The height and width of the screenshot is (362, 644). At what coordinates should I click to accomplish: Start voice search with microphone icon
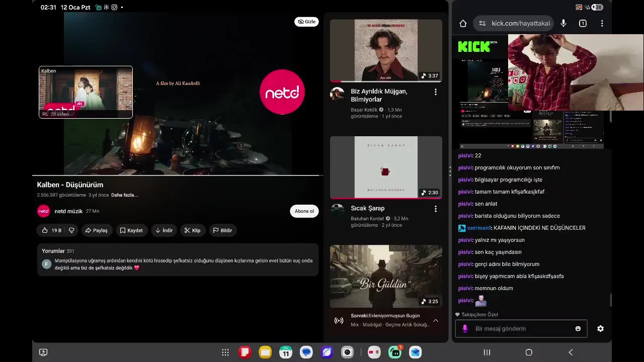[x=563, y=23]
